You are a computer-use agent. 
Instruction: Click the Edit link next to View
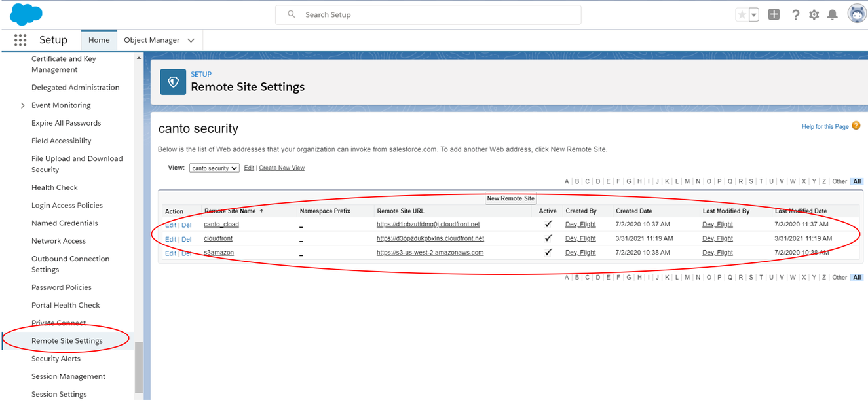click(249, 168)
